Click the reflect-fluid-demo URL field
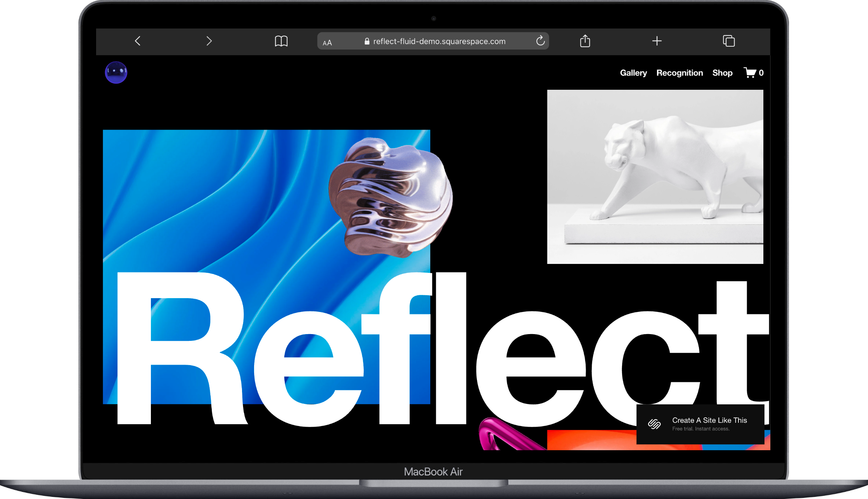 [x=439, y=41]
